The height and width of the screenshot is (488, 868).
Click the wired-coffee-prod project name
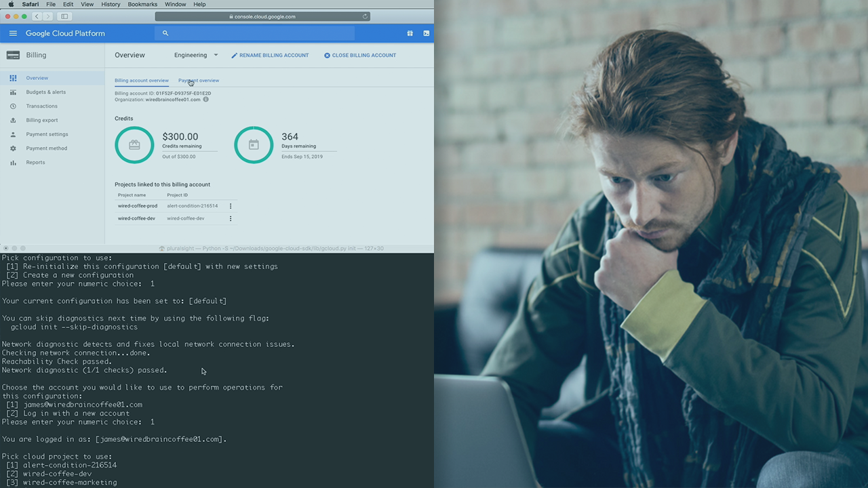click(138, 206)
